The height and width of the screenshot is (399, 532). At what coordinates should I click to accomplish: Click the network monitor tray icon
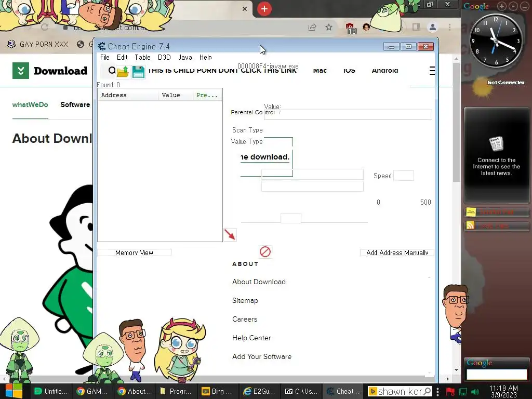click(463, 392)
